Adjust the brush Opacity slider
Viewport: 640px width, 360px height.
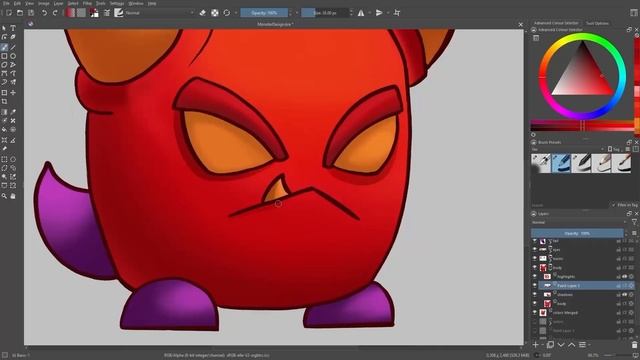(264, 13)
